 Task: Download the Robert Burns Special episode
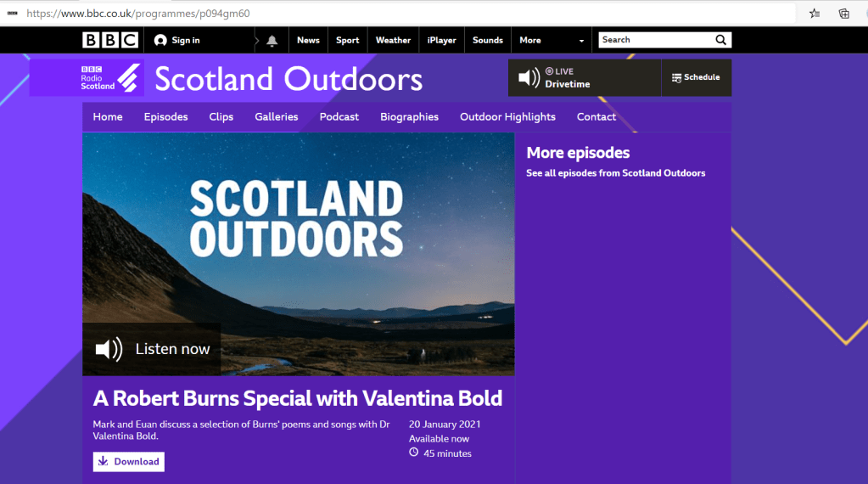pos(129,462)
